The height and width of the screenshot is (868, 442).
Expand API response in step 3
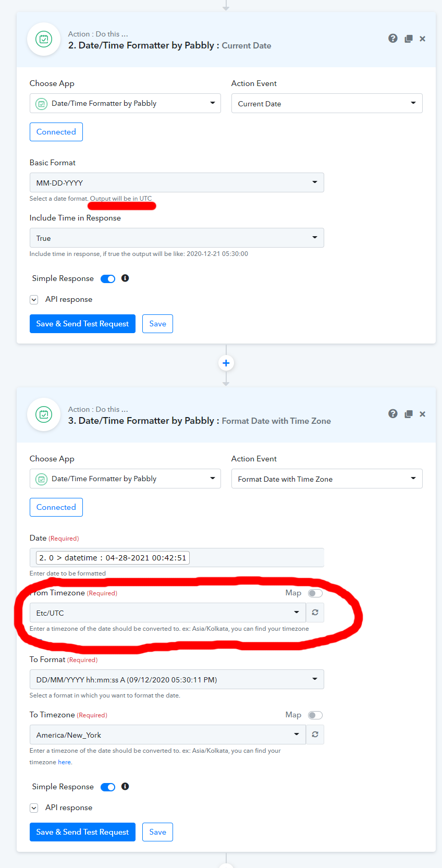[34, 808]
